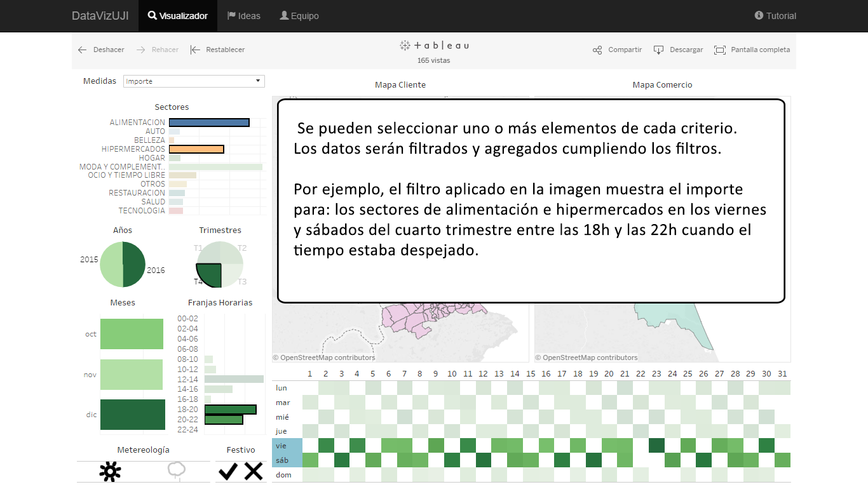Click the Equipo person icon

[x=284, y=15]
